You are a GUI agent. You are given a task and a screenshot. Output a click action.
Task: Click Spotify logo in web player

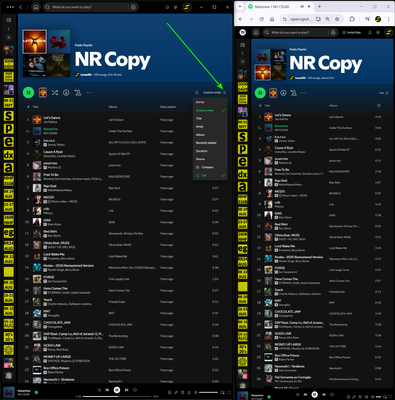(x=243, y=32)
